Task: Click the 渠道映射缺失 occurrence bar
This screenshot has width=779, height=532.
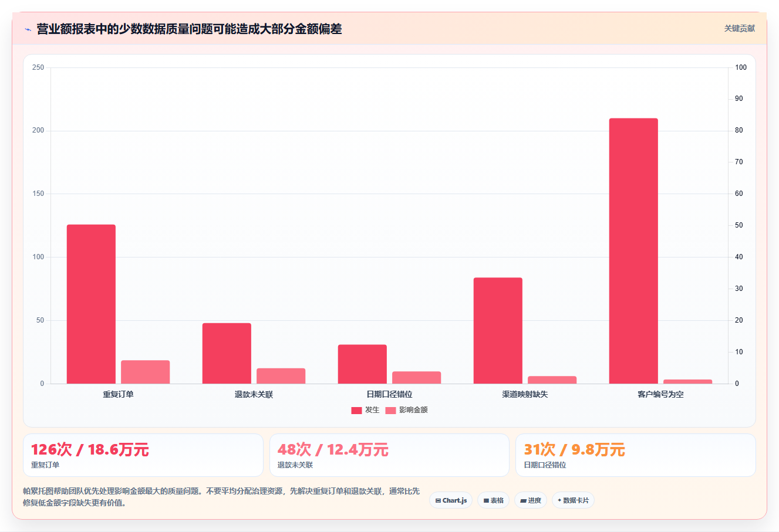Action: click(x=498, y=331)
